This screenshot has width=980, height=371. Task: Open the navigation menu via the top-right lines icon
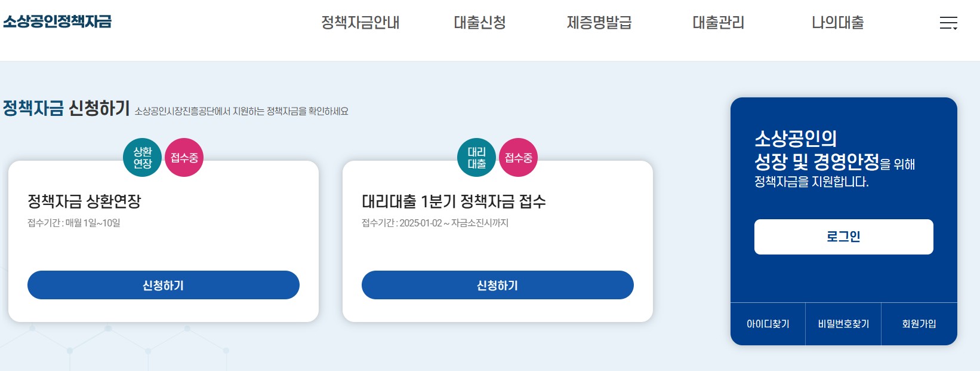click(948, 23)
